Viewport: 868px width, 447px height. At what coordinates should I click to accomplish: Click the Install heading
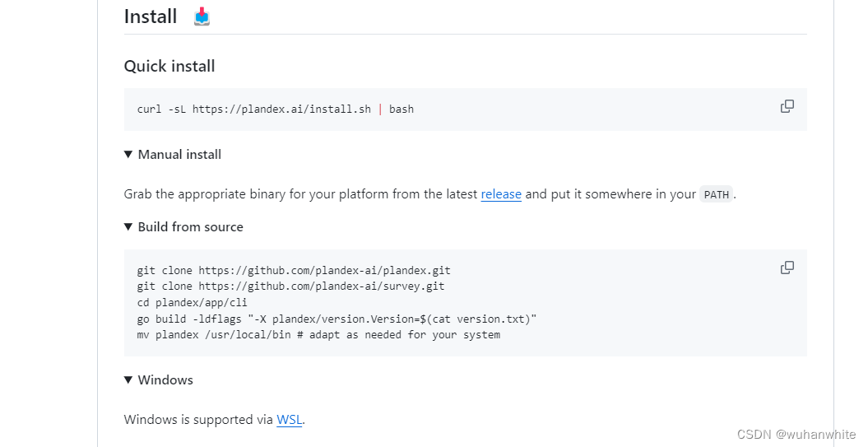[150, 16]
